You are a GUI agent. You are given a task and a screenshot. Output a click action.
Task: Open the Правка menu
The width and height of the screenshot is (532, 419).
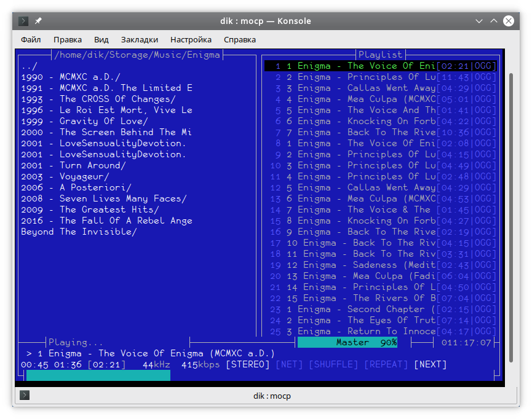[x=68, y=40]
